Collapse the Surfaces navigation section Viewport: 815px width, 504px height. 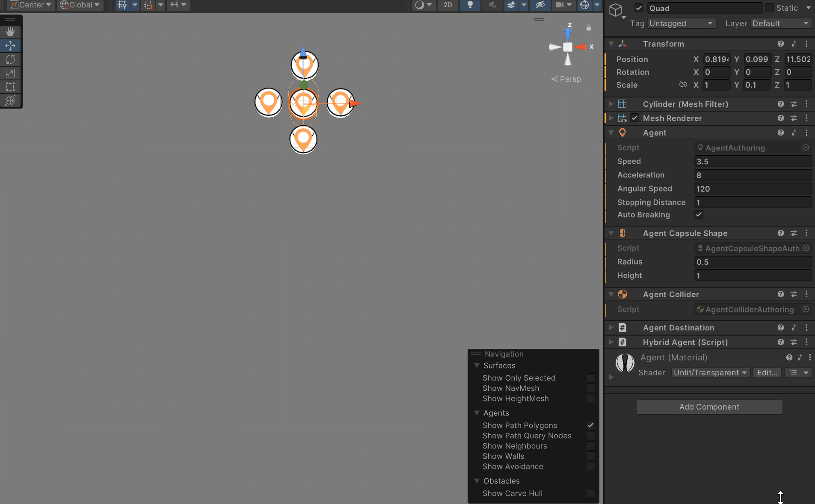click(477, 365)
